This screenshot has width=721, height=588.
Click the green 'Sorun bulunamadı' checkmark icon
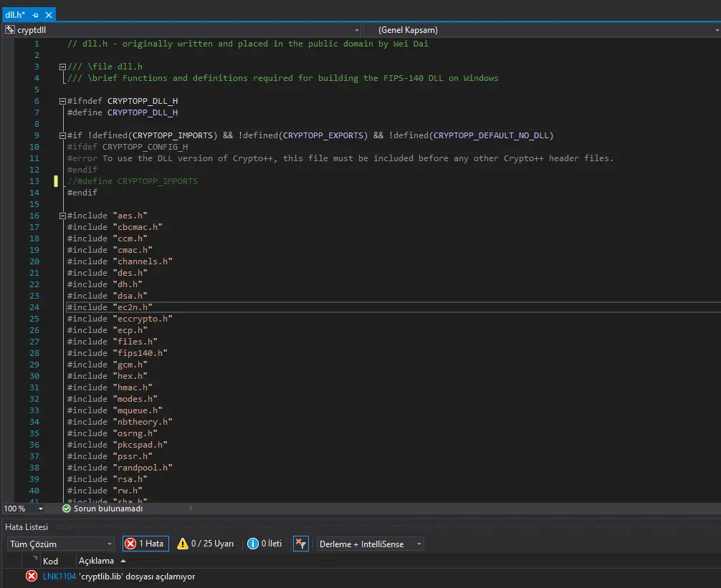(67, 509)
